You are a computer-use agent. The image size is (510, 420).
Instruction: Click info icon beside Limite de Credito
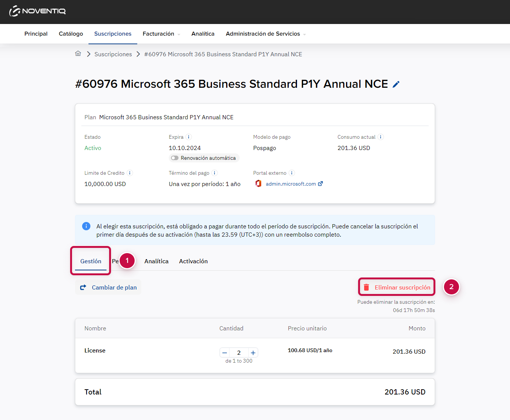[x=129, y=173]
